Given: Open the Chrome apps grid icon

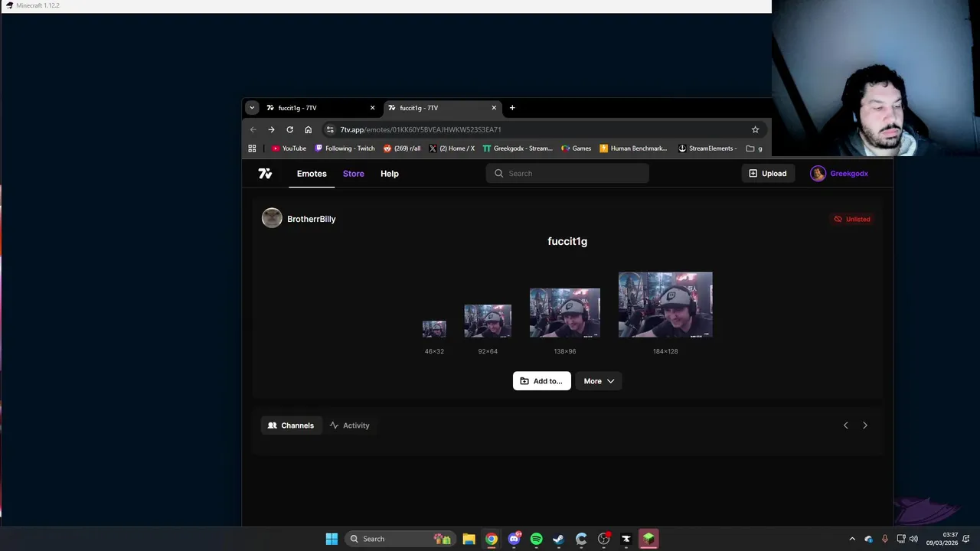Looking at the screenshot, I should (x=252, y=148).
